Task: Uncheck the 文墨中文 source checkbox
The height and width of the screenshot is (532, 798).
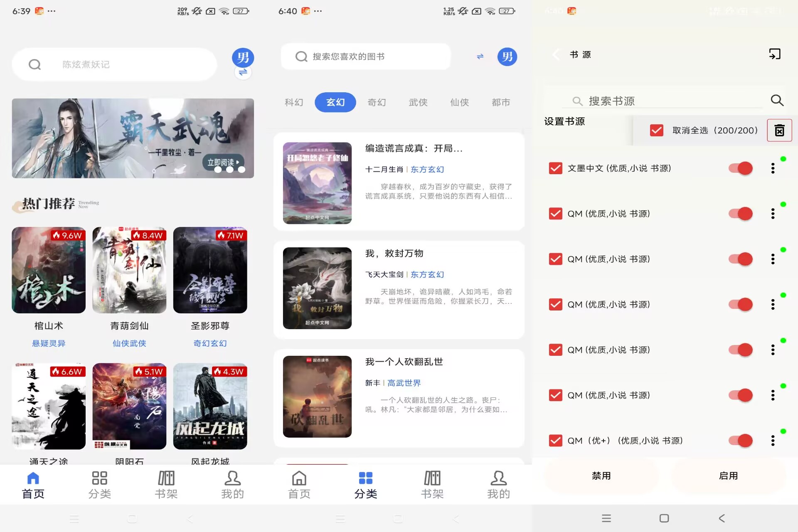Action: tap(555, 168)
